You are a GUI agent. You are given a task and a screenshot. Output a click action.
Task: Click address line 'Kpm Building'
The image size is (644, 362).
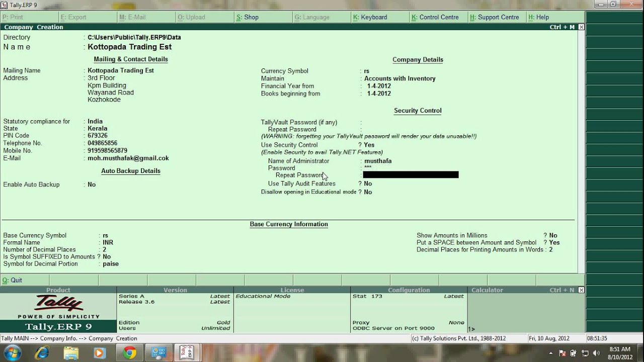coord(107,85)
